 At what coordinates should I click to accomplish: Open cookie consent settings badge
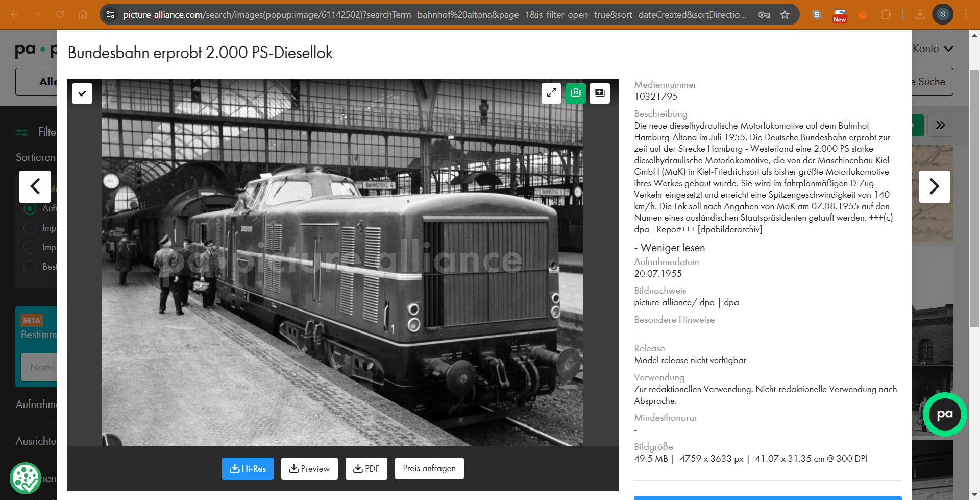[x=26, y=479]
